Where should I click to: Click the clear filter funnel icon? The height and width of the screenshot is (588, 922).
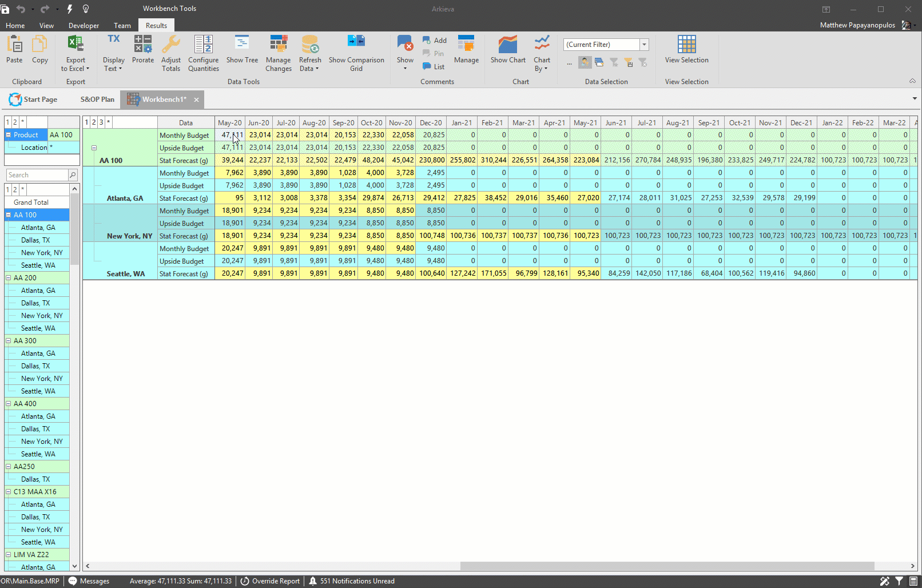tap(642, 62)
